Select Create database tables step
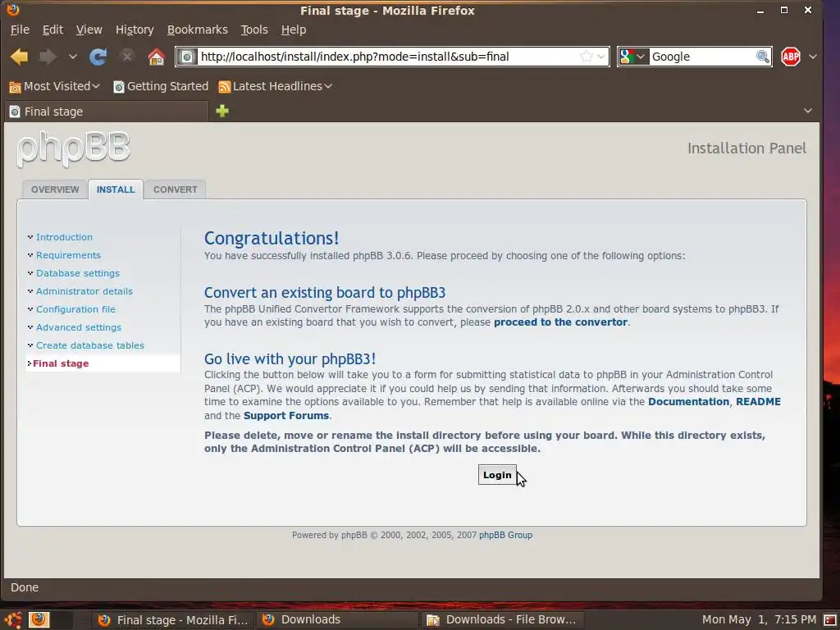The height and width of the screenshot is (630, 840). point(90,345)
